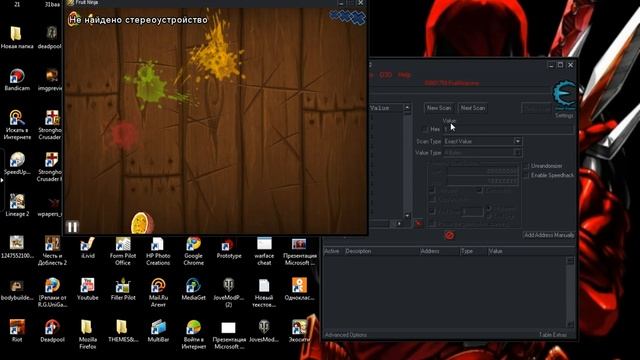Open the bodybuilder desktop image file
This screenshot has height=360, width=640.
17,289
